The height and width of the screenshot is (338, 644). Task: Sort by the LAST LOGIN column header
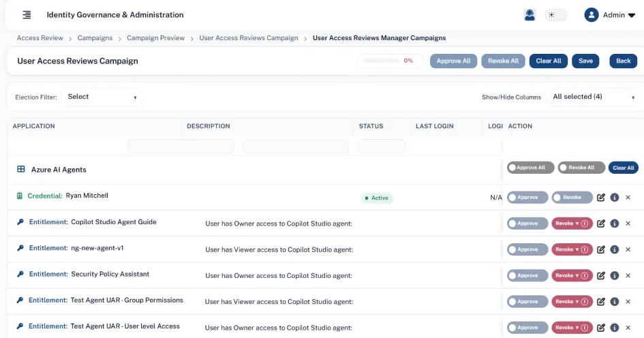pos(435,126)
